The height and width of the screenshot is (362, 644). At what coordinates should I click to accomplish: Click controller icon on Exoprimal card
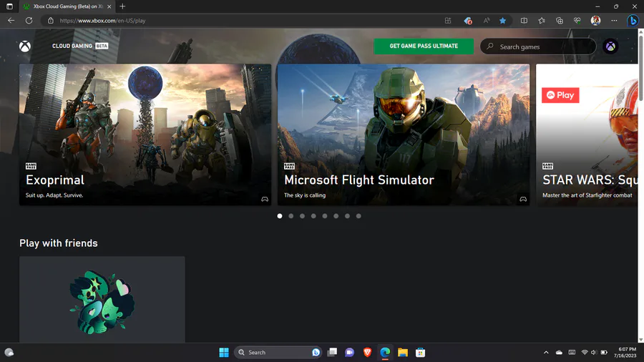[265, 199]
